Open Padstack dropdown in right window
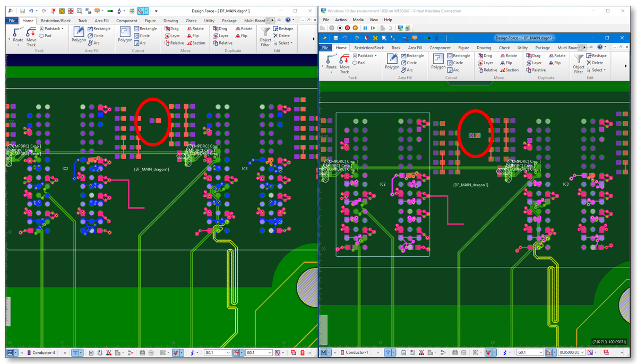 (x=364, y=56)
